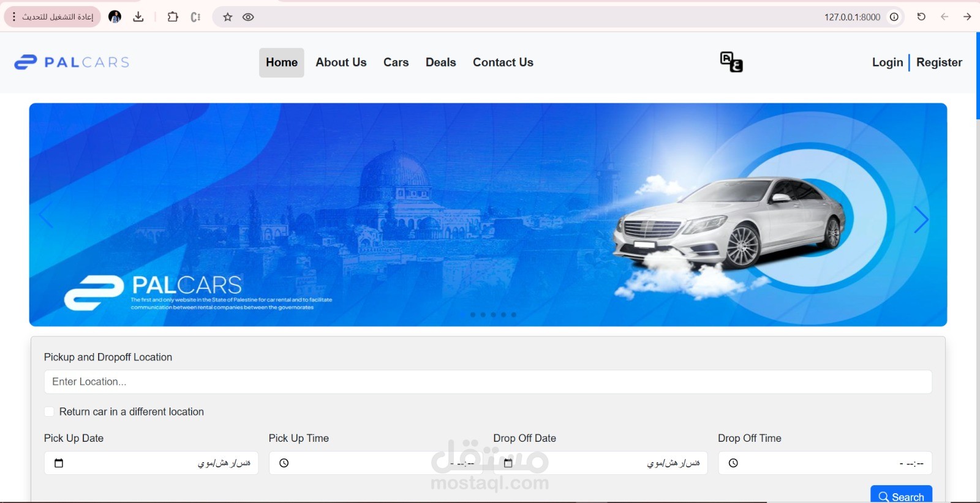Select last carousel indicator dot
Screen dimensions: 980x503
(514, 315)
